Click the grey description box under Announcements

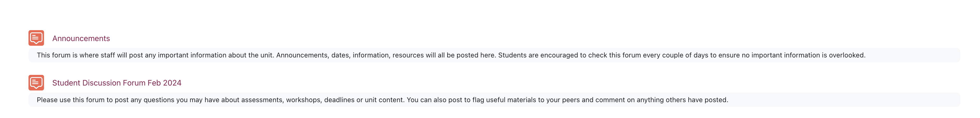[x=913, y=55]
